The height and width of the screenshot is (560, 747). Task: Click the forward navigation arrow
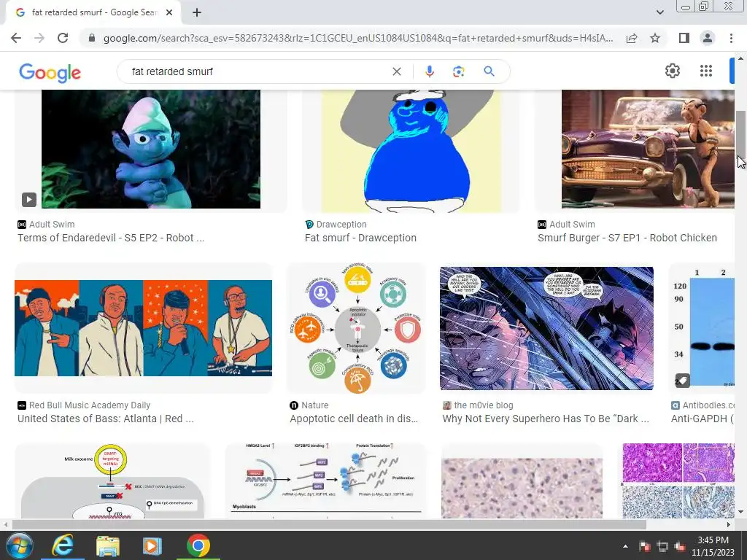39,38
